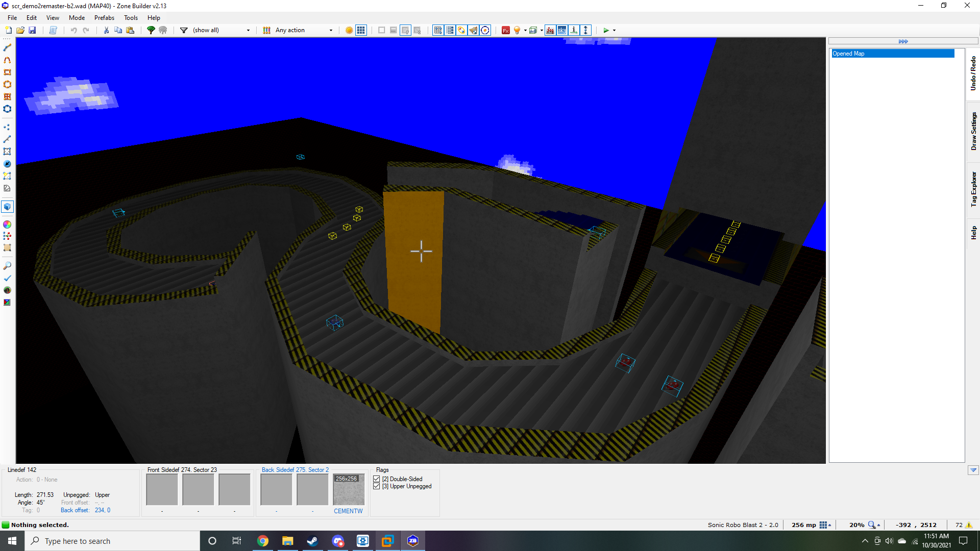980x551 pixels.
Task: Open the Script Editor toolbar icon
Action: pyautogui.click(x=53, y=30)
